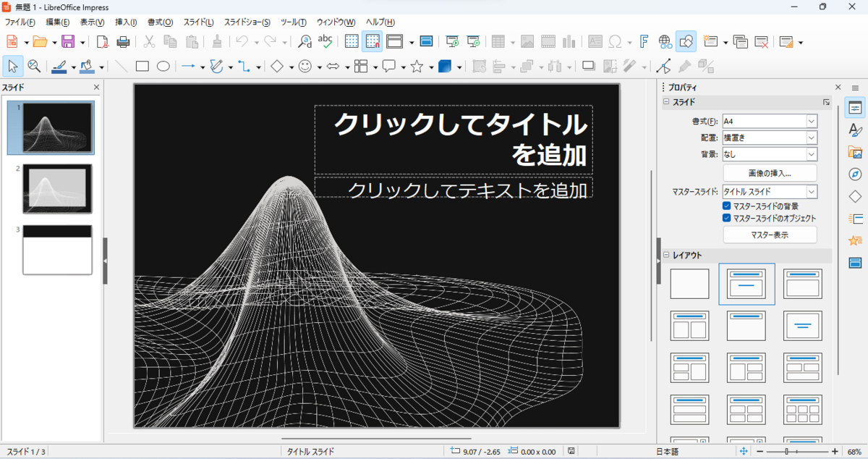Viewport: 868px width, 459px height.
Task: Expand the Open file dropdown arrow
Action: coord(54,42)
